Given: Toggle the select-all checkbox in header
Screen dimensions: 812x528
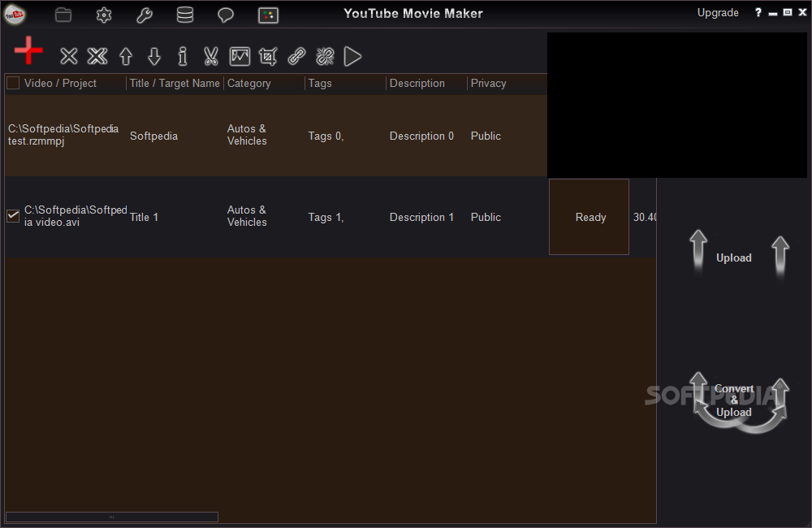Looking at the screenshot, I should pyautogui.click(x=13, y=83).
